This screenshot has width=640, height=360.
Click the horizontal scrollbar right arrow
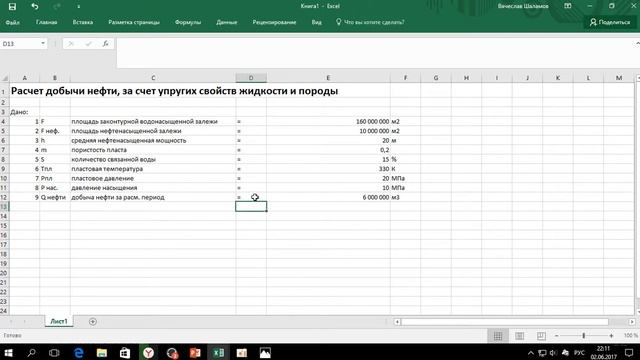[x=632, y=322]
